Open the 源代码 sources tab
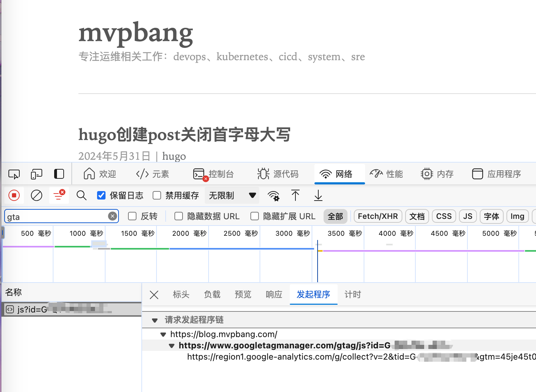The image size is (536, 392). (x=278, y=174)
